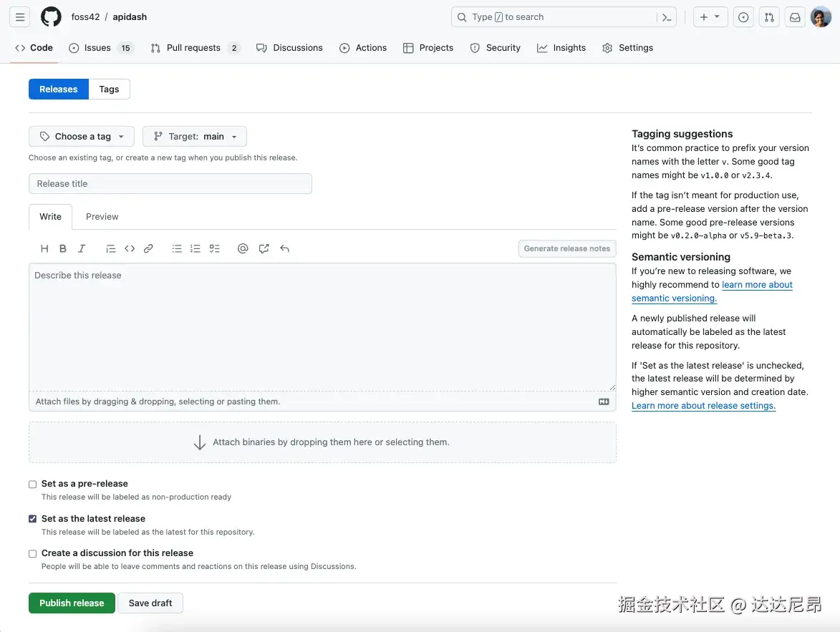The width and height of the screenshot is (840, 632).
Task: Open the apidash repository link
Action: [x=130, y=17]
